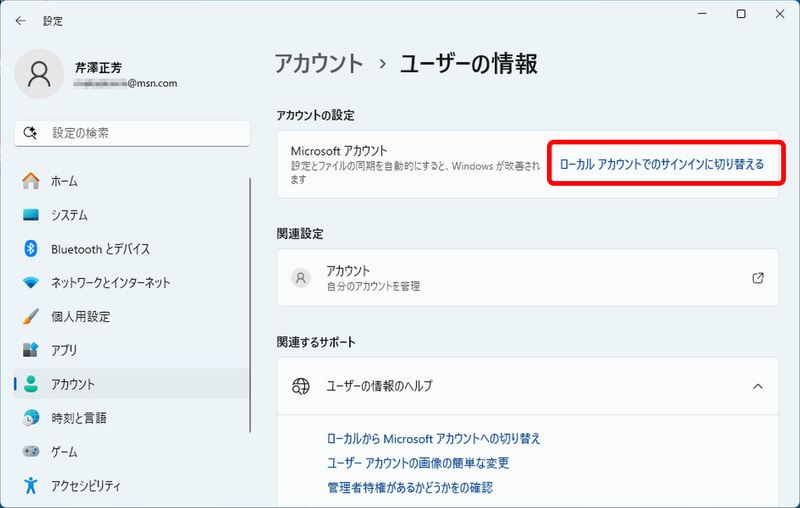Click 自分のアカウントを管理 card text
The height and width of the screenshot is (508, 800).
pyautogui.click(x=373, y=286)
